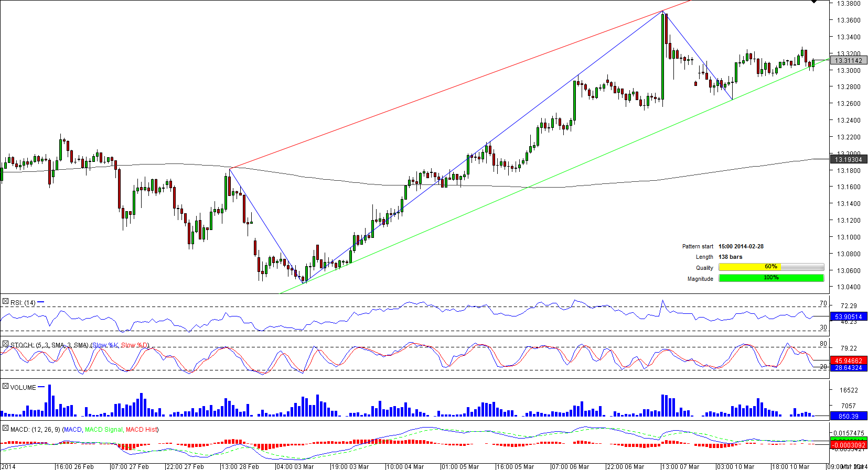Click the blue line swatch beside VOLUME
This screenshot has height=470, width=868.
(41, 387)
